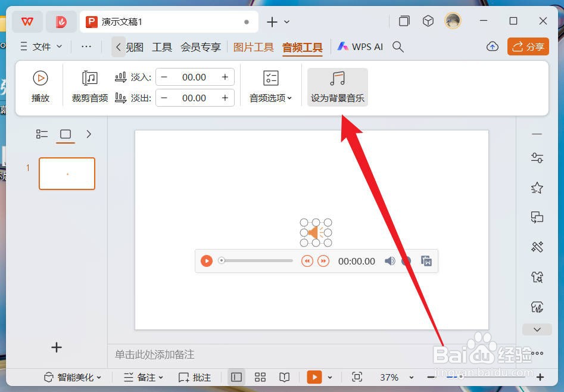Image resolution: width=564 pixels, height=392 pixels.
Task: Toggle the split-pane view icon
Action: click(236, 377)
